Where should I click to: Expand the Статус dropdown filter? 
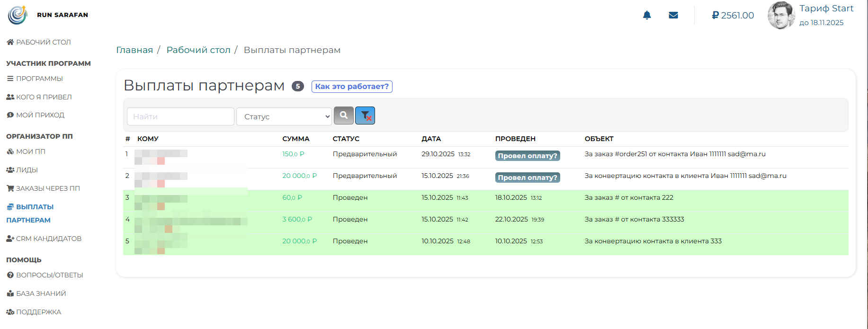point(284,116)
